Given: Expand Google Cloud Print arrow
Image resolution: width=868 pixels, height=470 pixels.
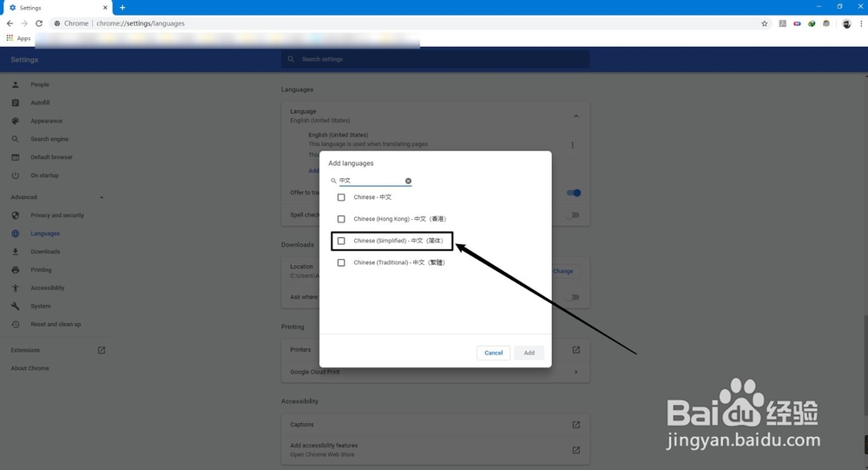Looking at the screenshot, I should 575,372.
